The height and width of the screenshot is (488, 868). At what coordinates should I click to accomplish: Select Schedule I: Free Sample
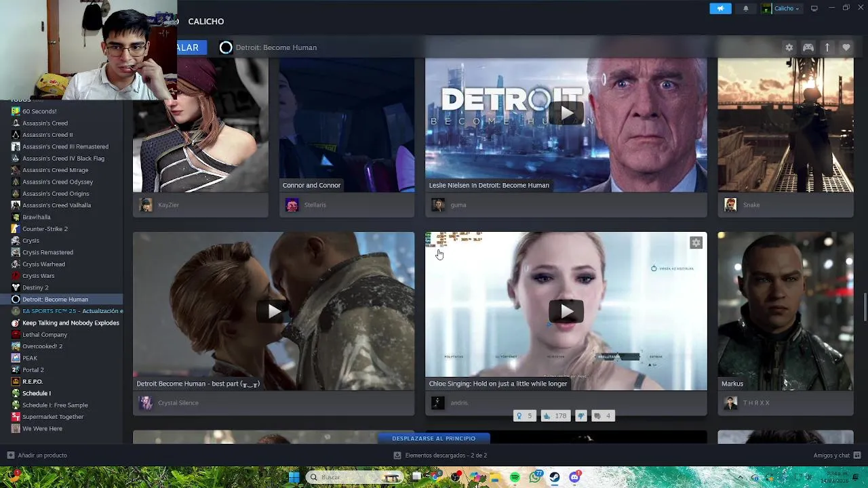tap(55, 405)
